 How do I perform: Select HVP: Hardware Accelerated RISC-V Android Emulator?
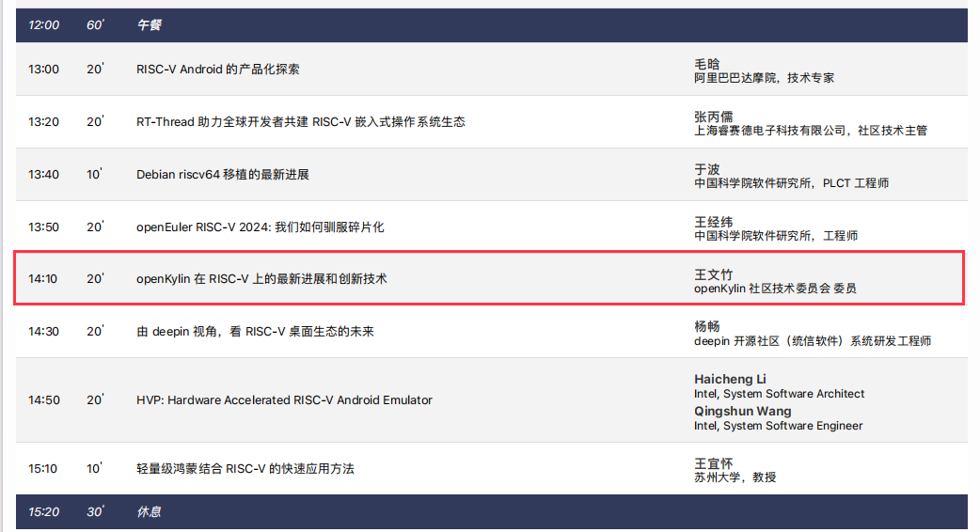coord(284,400)
